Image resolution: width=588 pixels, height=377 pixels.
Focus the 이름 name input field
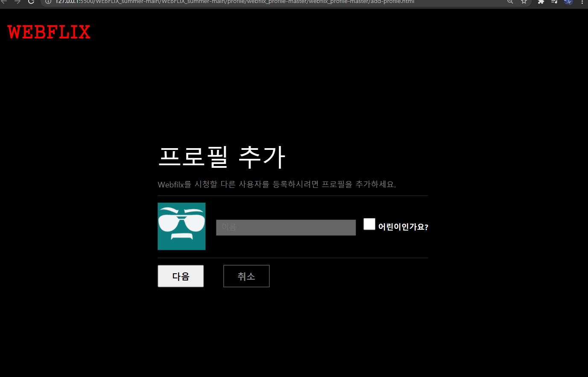click(x=285, y=227)
